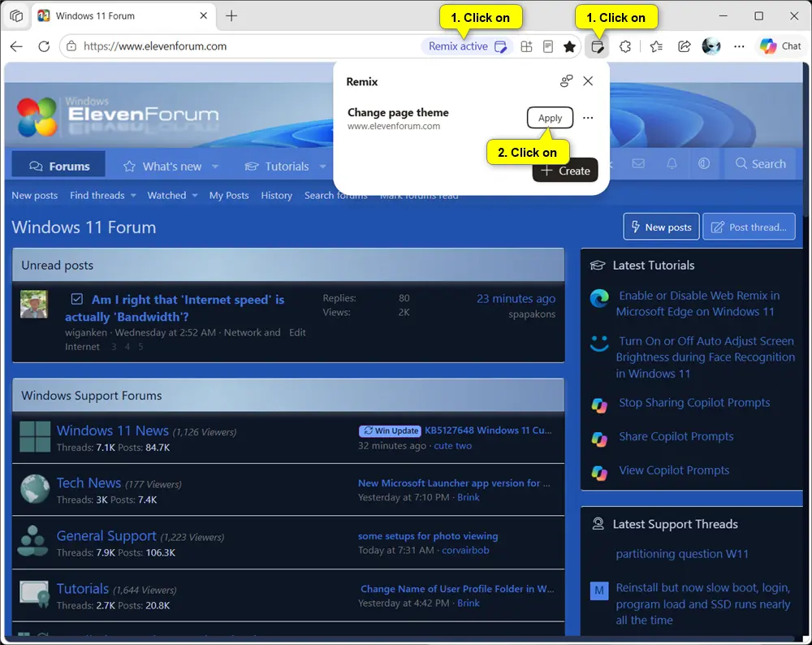The width and height of the screenshot is (812, 645).
Task: Click user corvairbob link
Action: pyautogui.click(x=465, y=550)
